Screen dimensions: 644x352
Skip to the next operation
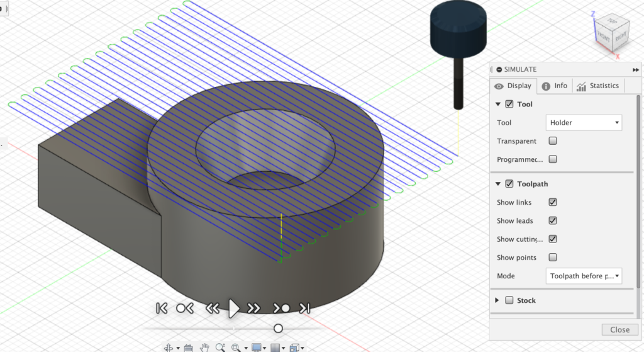pos(281,308)
